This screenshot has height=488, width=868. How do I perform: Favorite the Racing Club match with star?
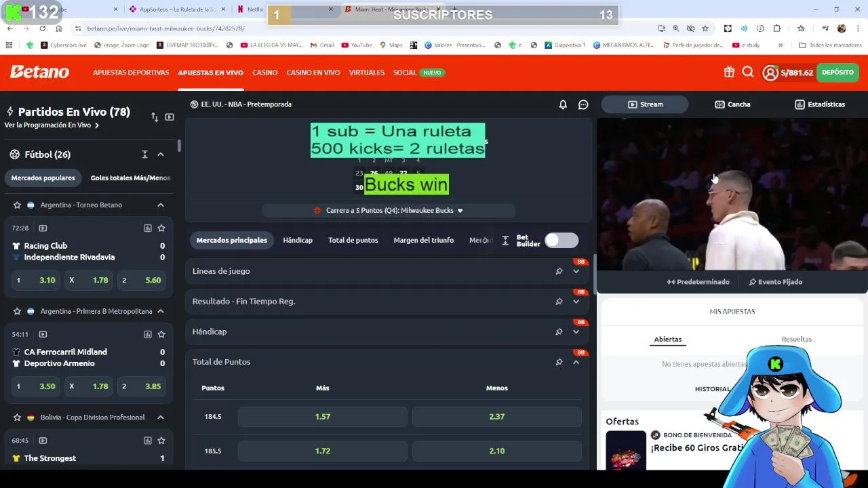click(x=161, y=228)
